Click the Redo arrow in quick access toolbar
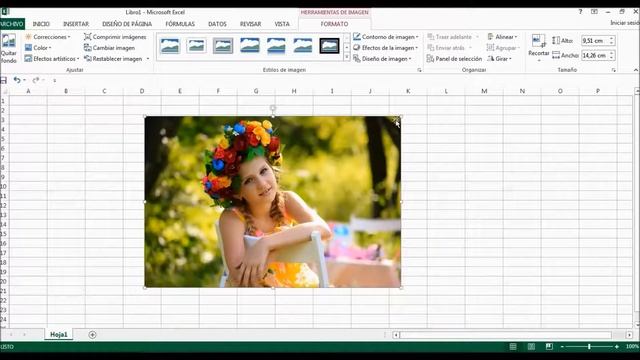 (36, 80)
